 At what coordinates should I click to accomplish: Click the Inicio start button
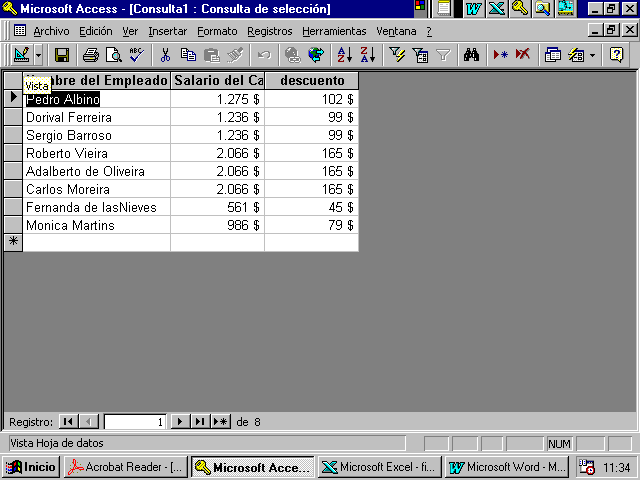31,467
